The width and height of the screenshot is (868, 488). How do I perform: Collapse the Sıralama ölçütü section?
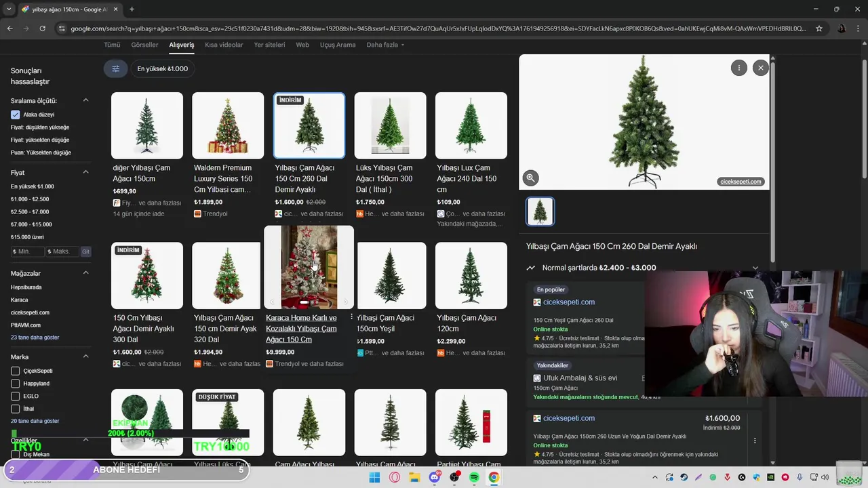pos(85,100)
